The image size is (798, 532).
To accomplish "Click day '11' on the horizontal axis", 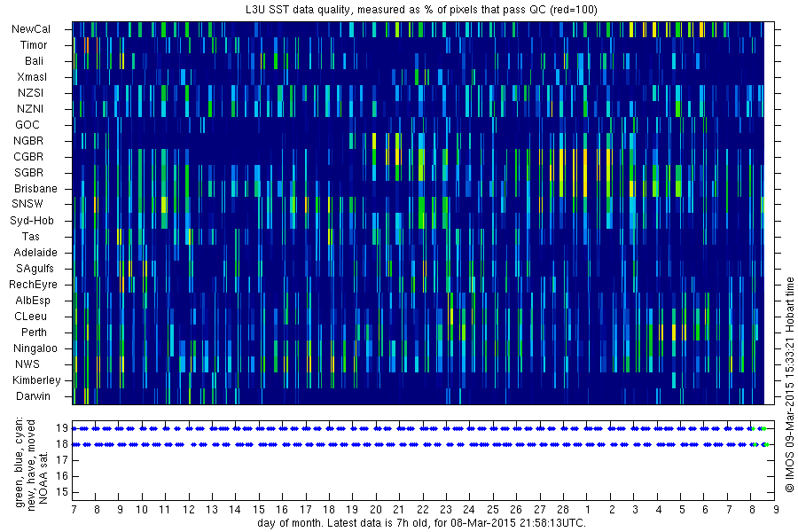I will click(164, 510).
